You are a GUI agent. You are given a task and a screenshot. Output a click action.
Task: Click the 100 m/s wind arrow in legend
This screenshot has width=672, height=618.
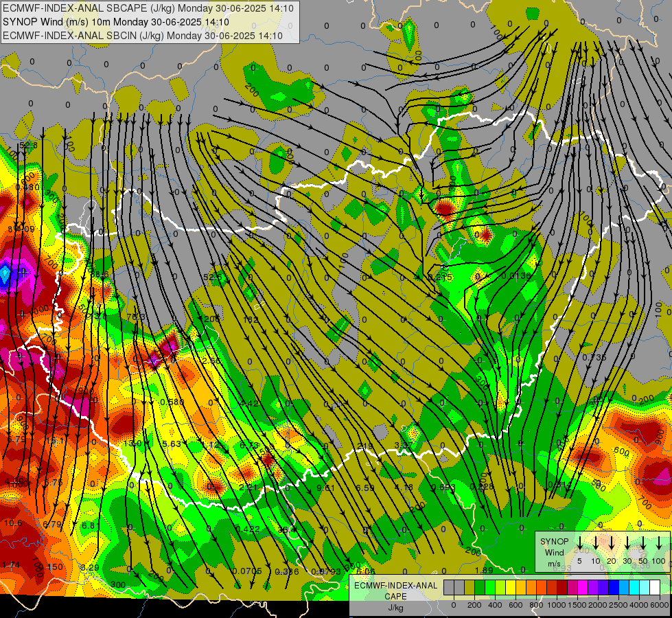(x=659, y=543)
